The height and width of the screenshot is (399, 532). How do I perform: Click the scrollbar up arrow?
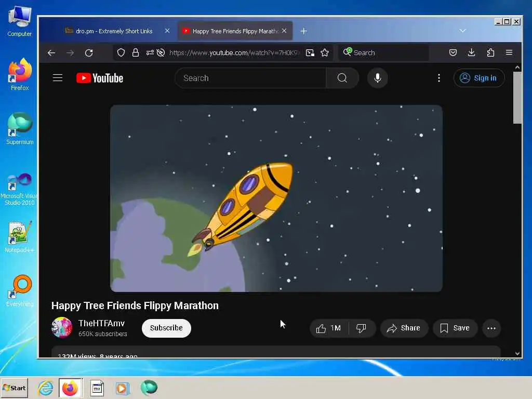point(517,68)
